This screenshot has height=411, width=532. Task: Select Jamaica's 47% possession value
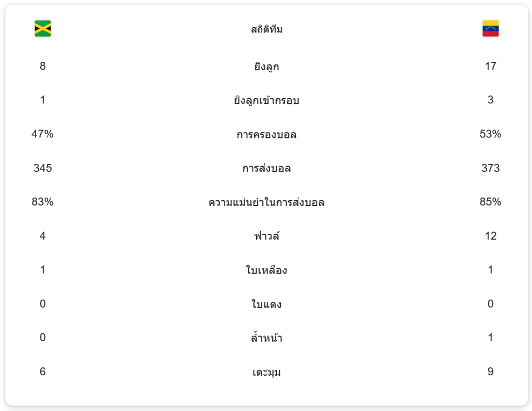pos(43,134)
